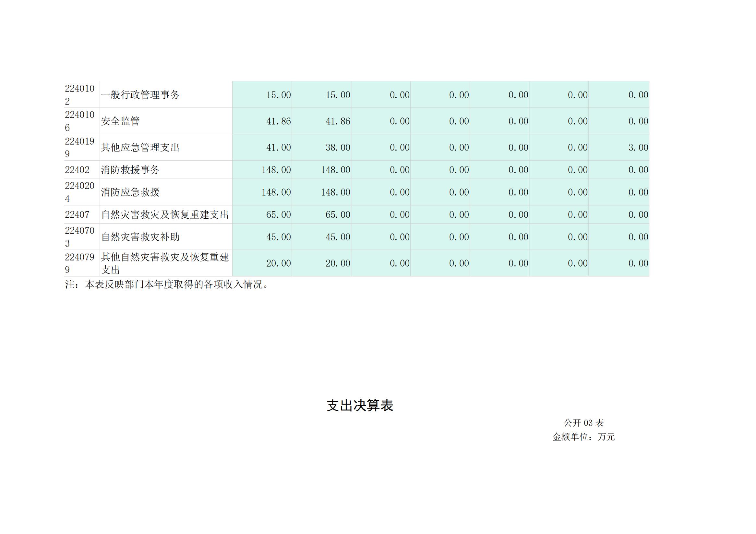Select the 自然灾害救灾及恢复重建支出 label
Image resolution: width=756 pixels, height=534 pixels.
pyautogui.click(x=165, y=215)
